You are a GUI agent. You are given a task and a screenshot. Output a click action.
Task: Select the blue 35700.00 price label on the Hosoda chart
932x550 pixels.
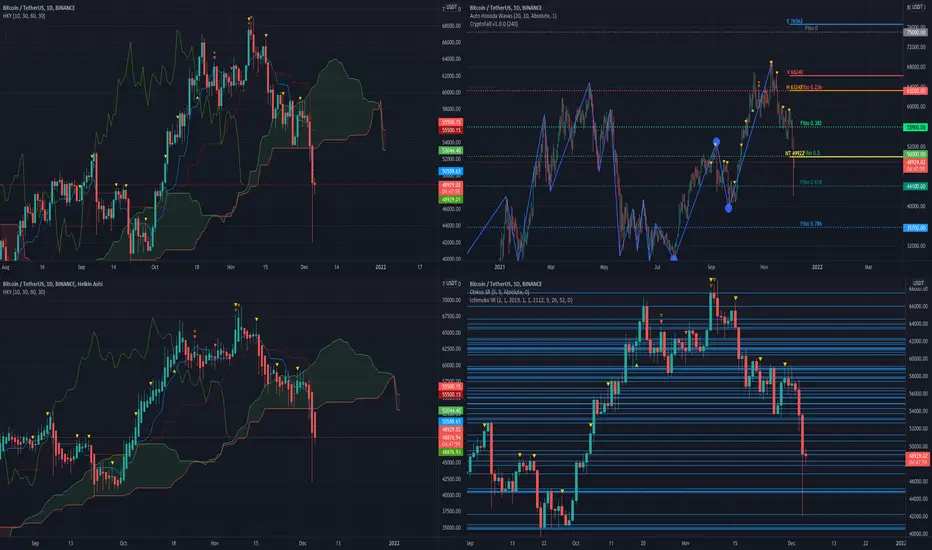pos(915,228)
